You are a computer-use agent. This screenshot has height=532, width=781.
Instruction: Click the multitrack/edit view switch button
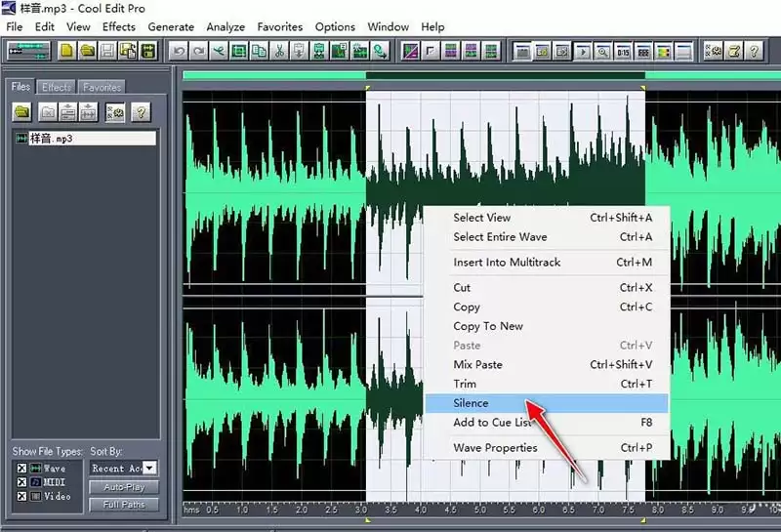[x=29, y=51]
